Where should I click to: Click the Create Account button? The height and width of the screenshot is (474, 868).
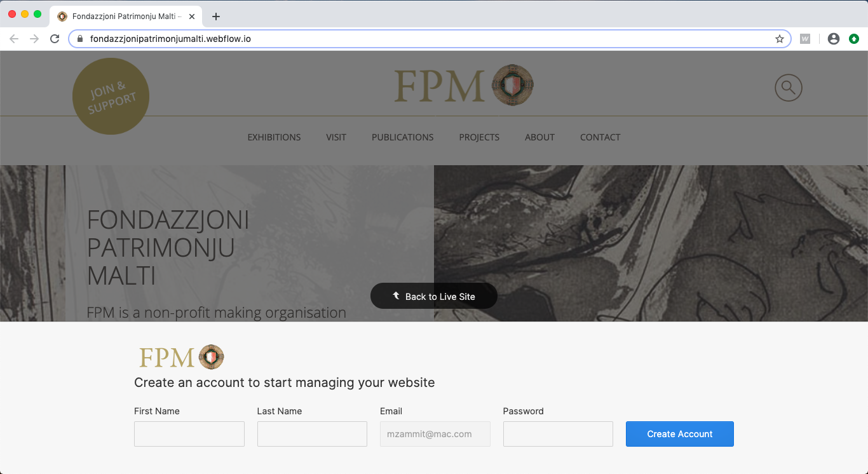tap(680, 434)
